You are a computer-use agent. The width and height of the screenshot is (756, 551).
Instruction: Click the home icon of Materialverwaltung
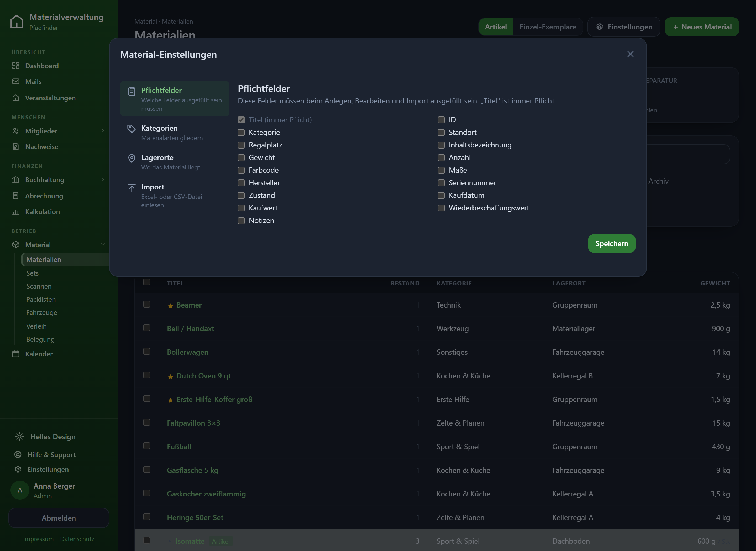(17, 21)
